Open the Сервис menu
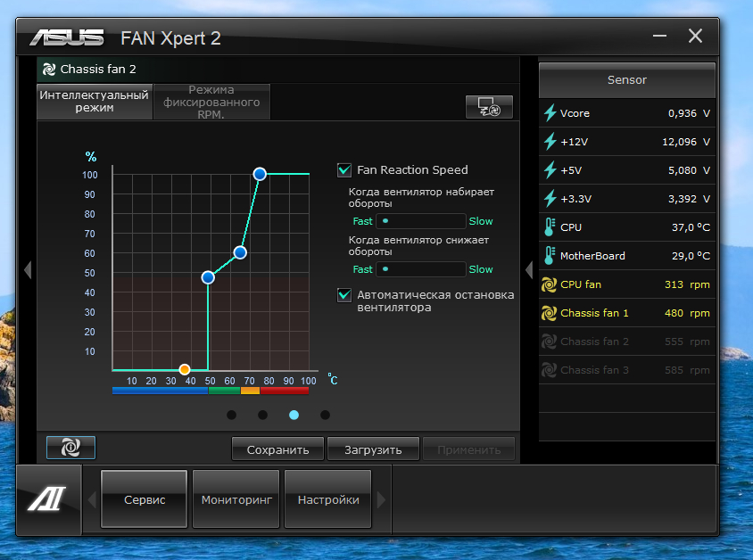This screenshot has height=560, width=753. pos(144,499)
